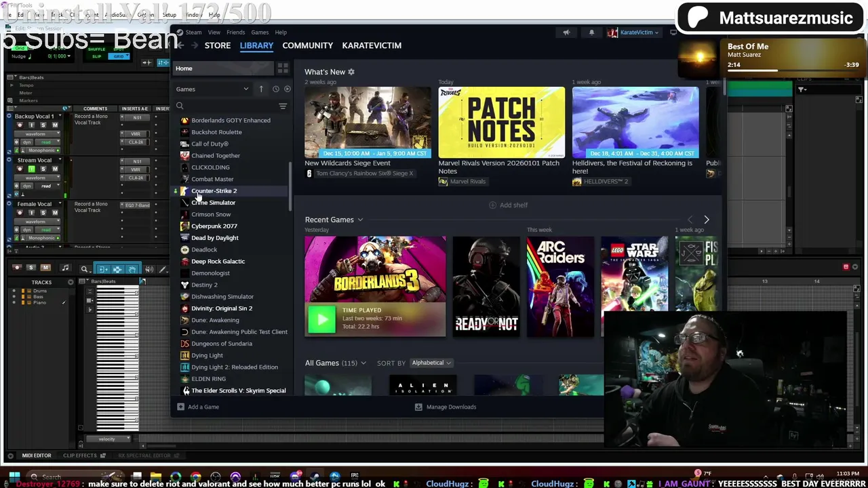This screenshot has width=868, height=488.
Task: Open the waveform view selector on Backup Vocal 1
Action: point(39,134)
